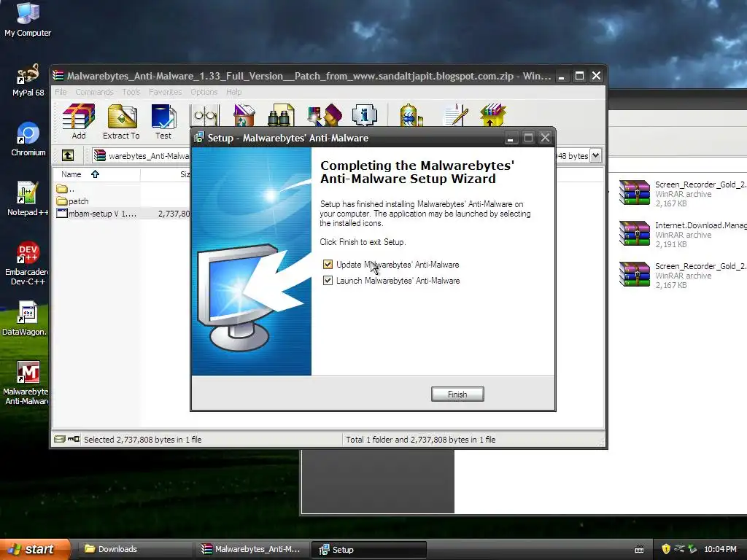This screenshot has height=560, width=747.
Task: Click the View (eyeglasses) icon in WinRAR
Action: click(x=205, y=116)
